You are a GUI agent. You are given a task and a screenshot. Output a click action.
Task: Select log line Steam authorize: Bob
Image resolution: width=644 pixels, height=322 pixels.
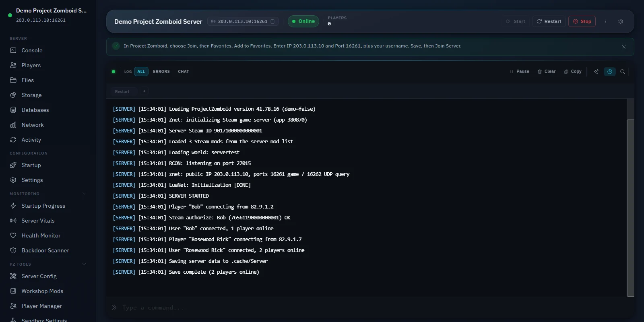tap(201, 218)
